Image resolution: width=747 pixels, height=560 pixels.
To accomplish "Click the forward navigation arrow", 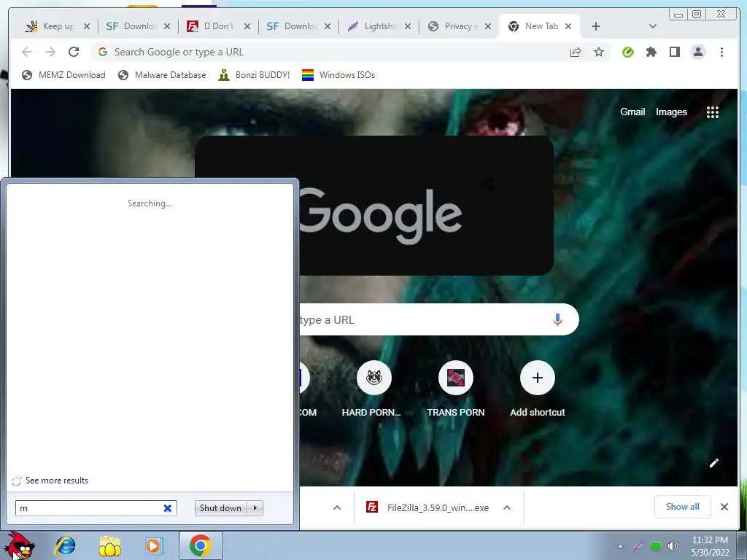I will pos(50,52).
